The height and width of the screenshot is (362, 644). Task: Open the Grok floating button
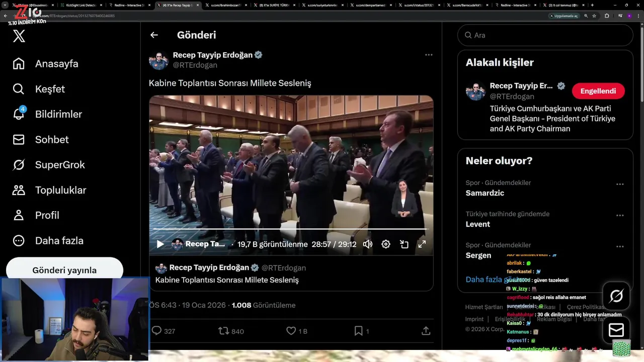[x=616, y=296]
